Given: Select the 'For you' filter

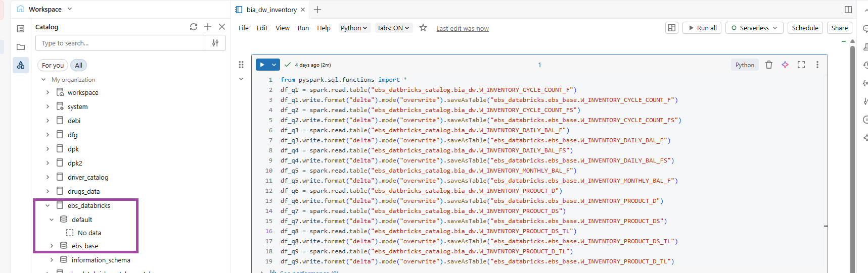Looking at the screenshot, I should pyautogui.click(x=53, y=65).
